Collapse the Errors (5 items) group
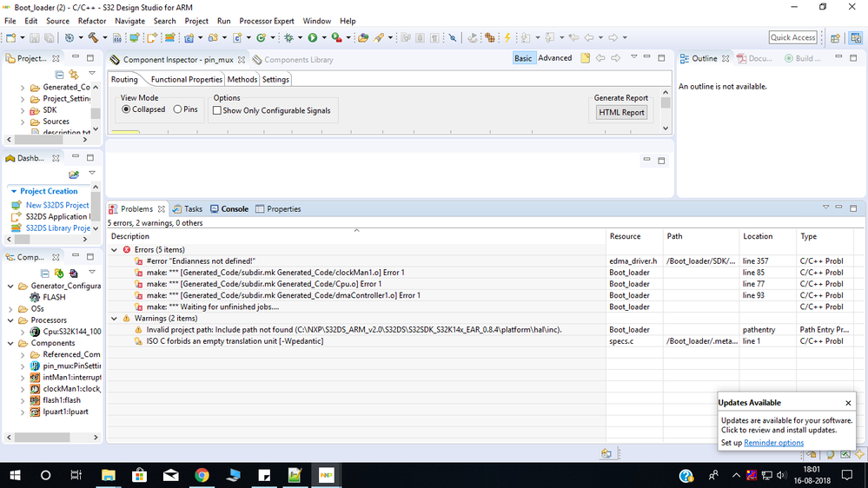Screen dimensions: 868x488 [114, 250]
